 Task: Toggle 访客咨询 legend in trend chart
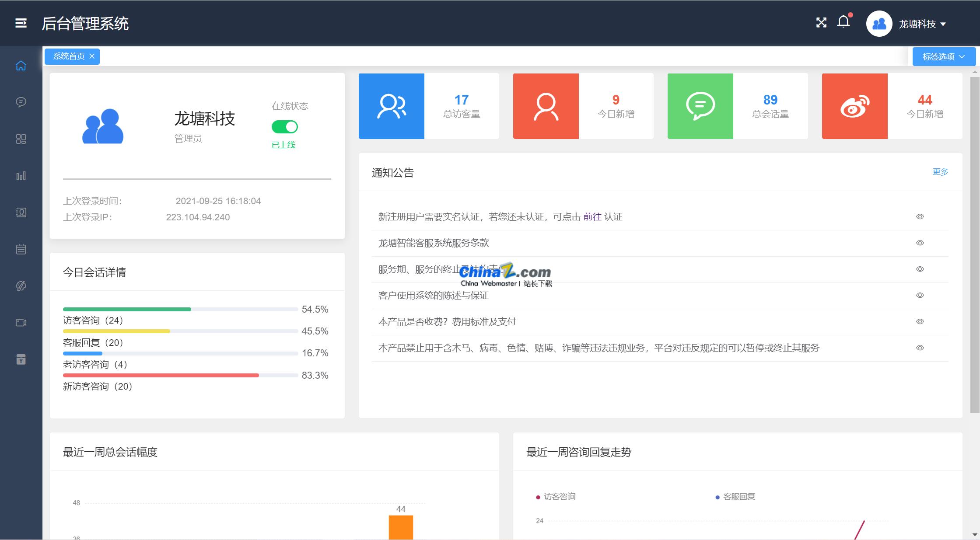click(x=556, y=497)
